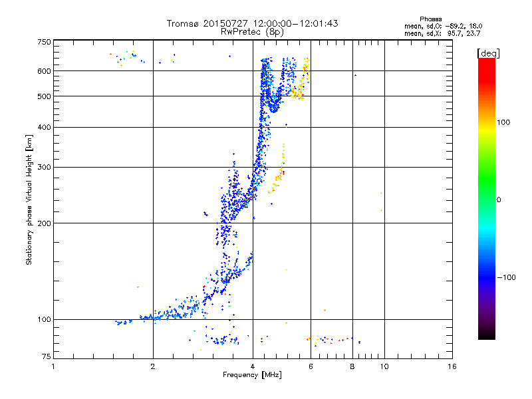Image resolution: width=532 pixels, height=399 pixels.
Task: Click the black bottom of the colorbar
Action: pos(487,334)
